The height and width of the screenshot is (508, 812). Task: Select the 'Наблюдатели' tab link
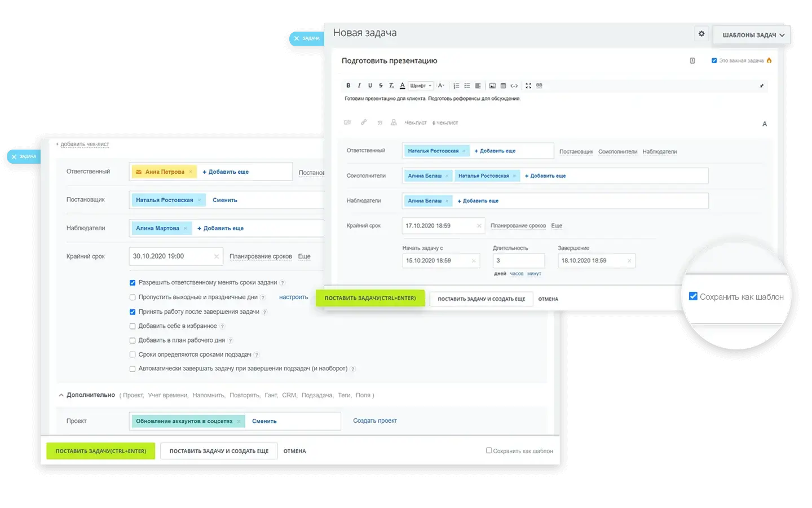pyautogui.click(x=659, y=152)
